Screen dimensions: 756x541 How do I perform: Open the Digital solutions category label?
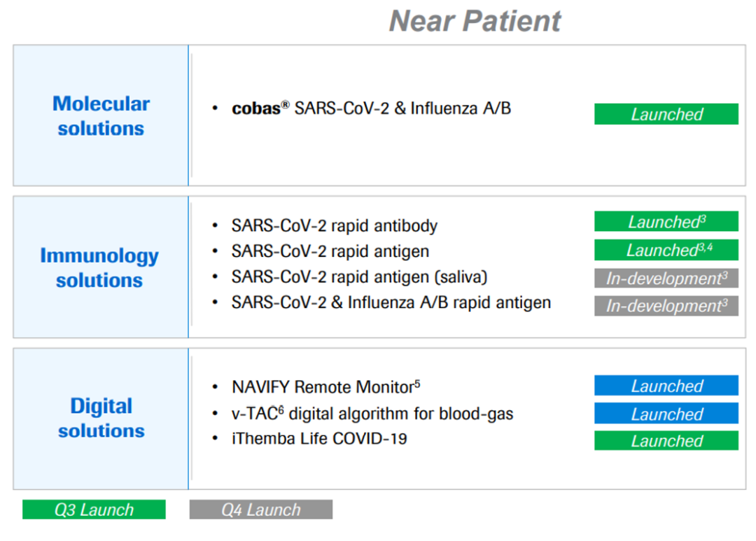[101, 418]
